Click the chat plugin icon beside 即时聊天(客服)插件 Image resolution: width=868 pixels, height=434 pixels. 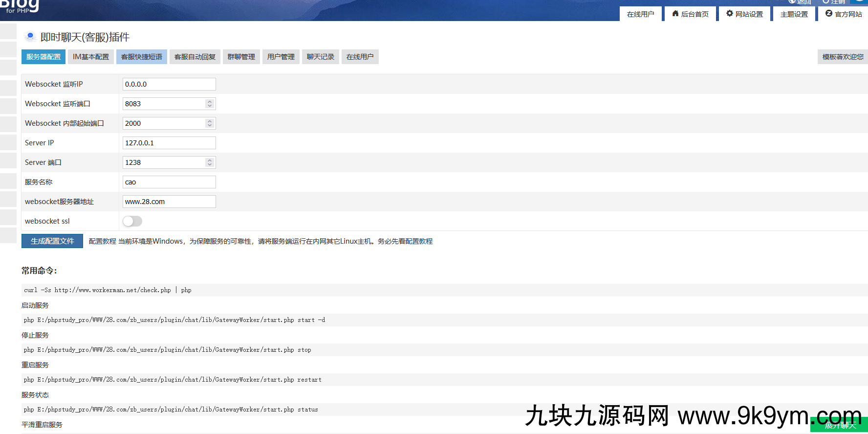tap(30, 37)
